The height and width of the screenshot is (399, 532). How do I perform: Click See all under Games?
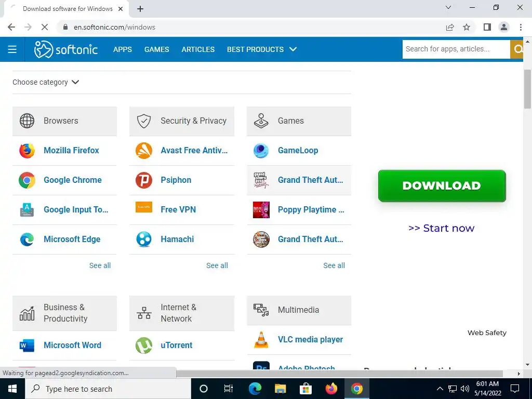coord(334,265)
